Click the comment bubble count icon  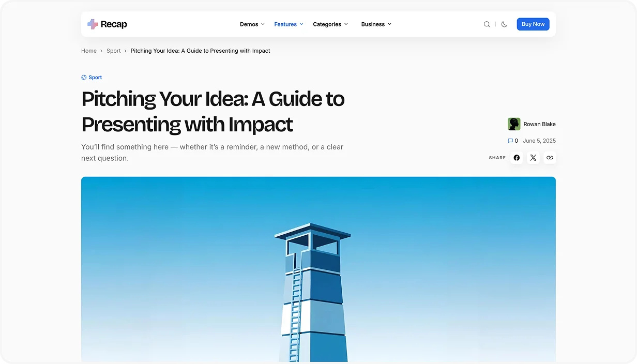(x=510, y=141)
